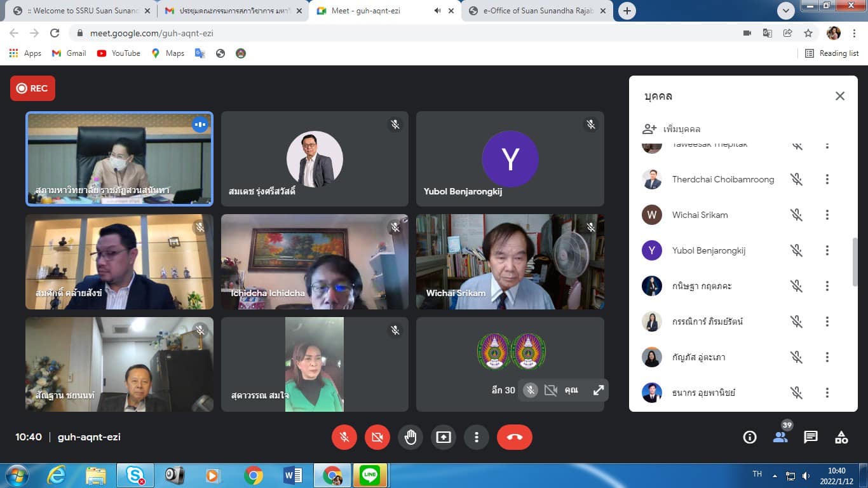Open more options three-dot menu in bottom bar

pos(477,437)
